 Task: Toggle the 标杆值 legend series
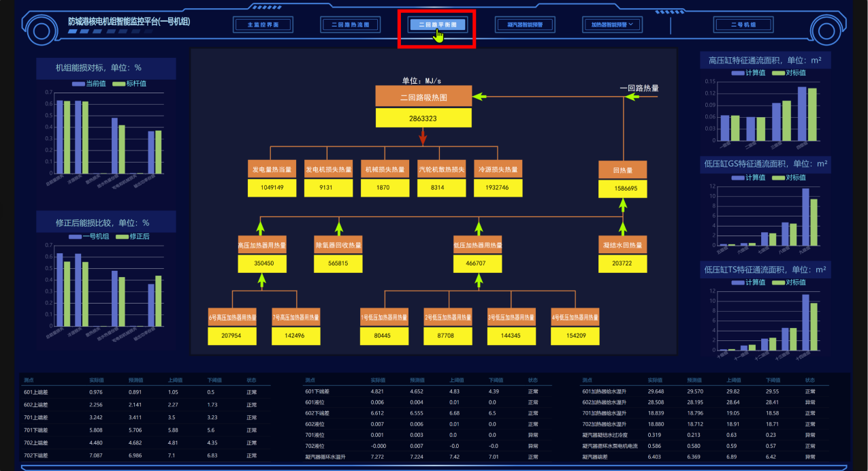pyautogui.click(x=129, y=84)
